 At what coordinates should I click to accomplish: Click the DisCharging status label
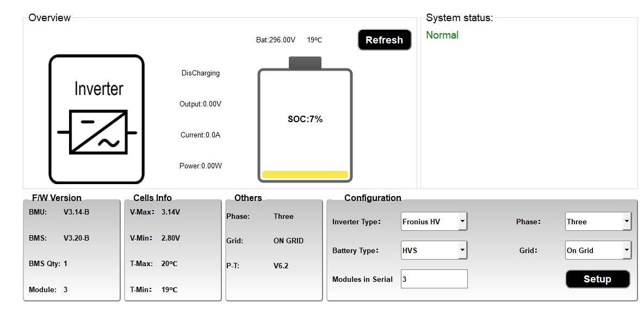click(201, 73)
